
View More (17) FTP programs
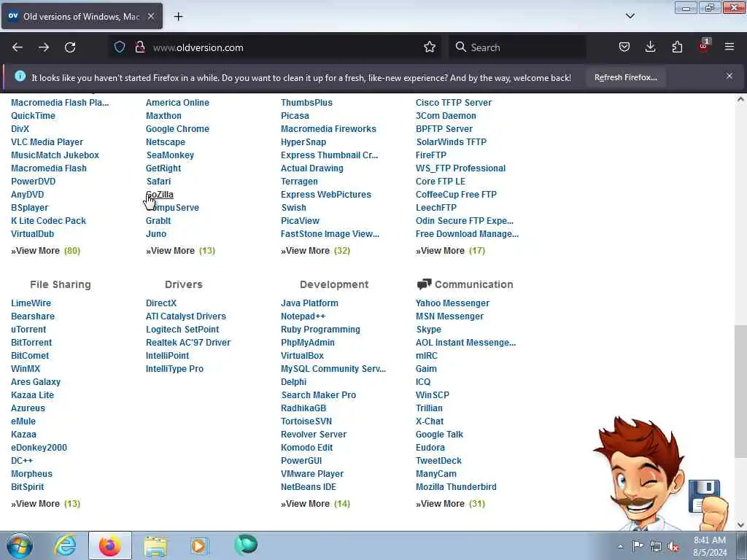click(x=450, y=251)
